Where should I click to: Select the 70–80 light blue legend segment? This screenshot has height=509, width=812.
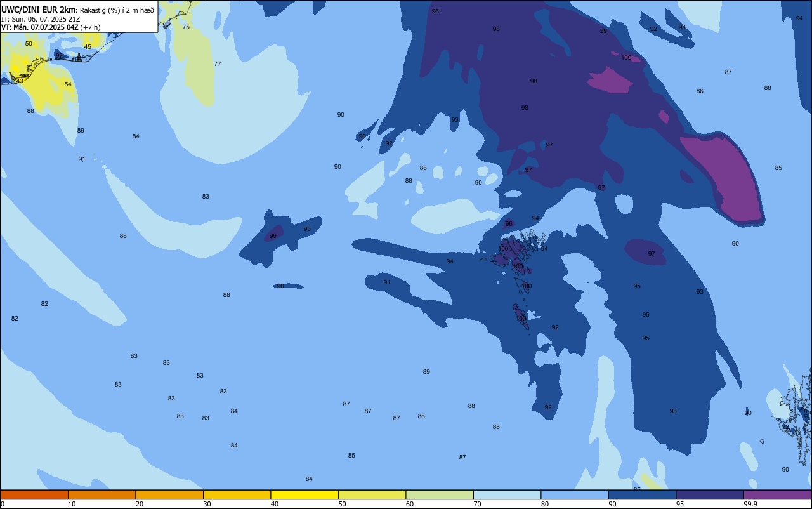[x=507, y=494]
